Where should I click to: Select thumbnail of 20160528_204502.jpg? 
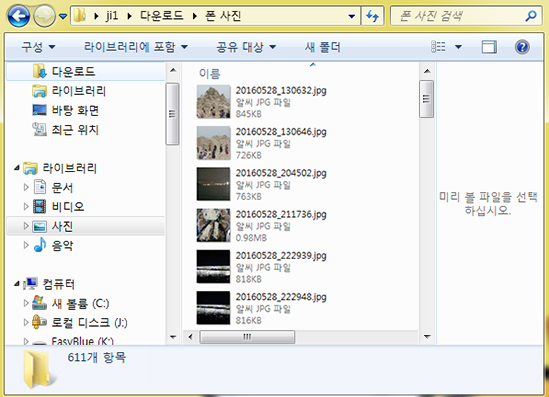(213, 184)
